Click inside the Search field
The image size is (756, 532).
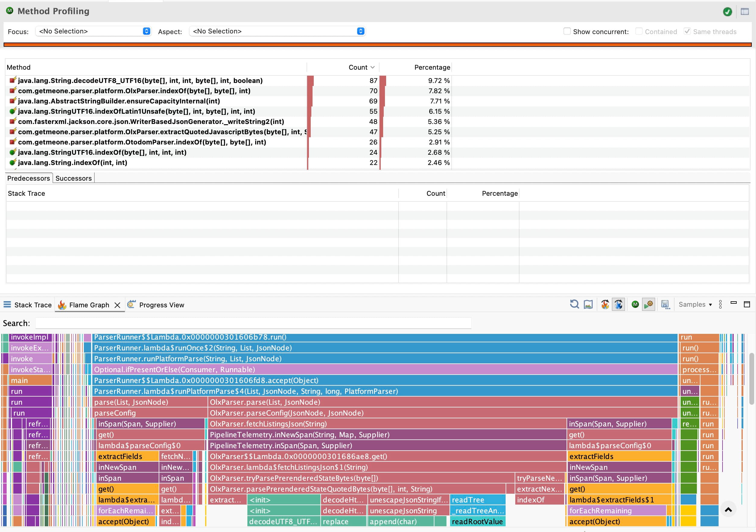(x=253, y=323)
